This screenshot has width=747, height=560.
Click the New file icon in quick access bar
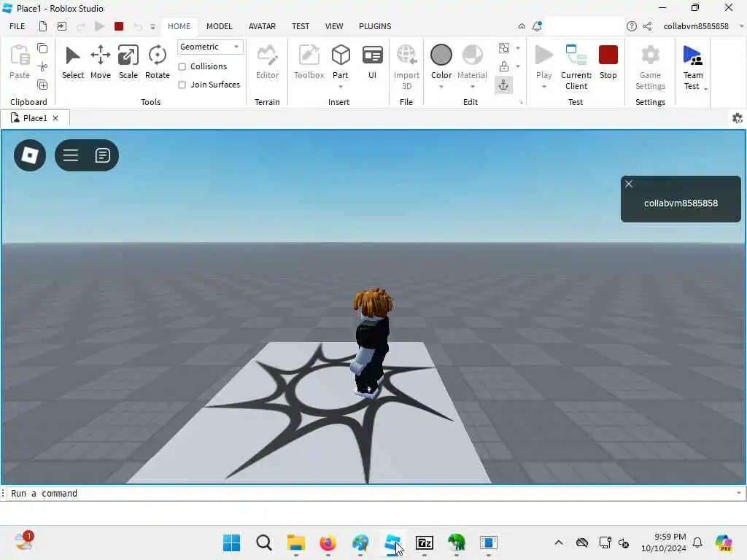click(x=43, y=26)
